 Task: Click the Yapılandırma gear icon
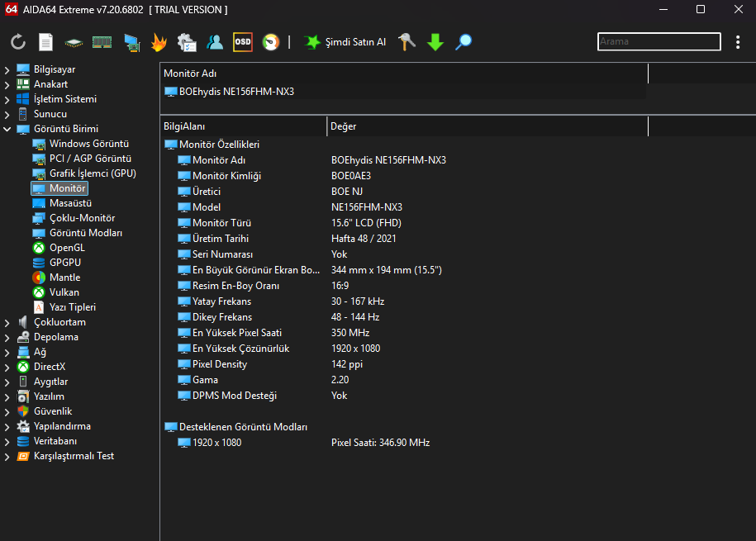(22, 426)
